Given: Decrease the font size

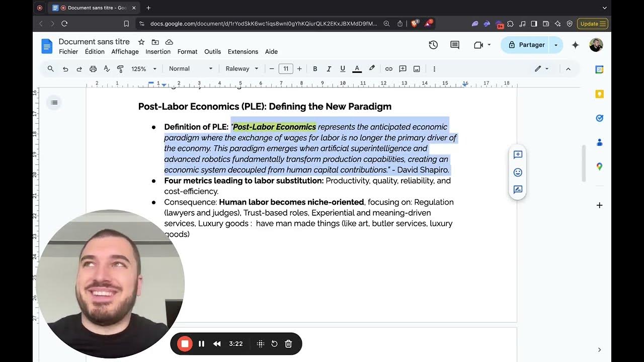Looking at the screenshot, I should click(x=272, y=69).
